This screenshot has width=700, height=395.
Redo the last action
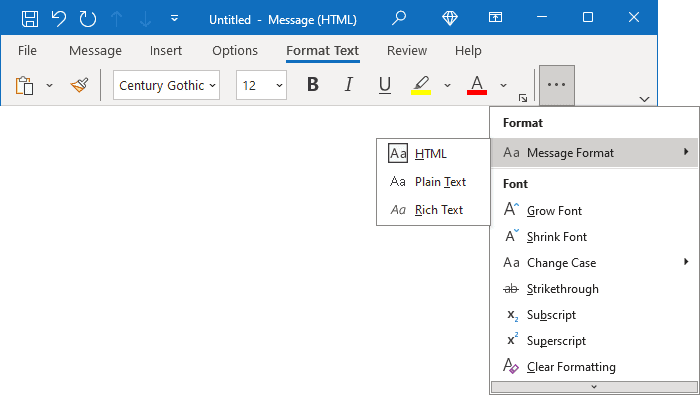(x=88, y=19)
